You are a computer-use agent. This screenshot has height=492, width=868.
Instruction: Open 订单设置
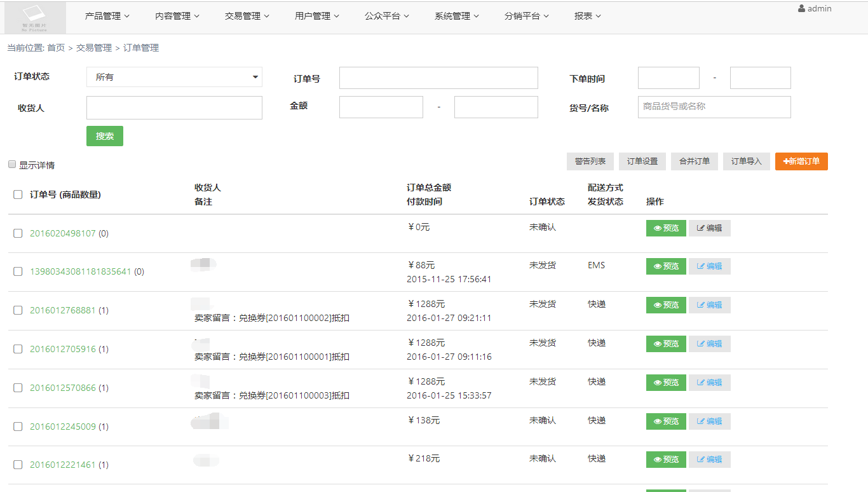pyautogui.click(x=642, y=161)
